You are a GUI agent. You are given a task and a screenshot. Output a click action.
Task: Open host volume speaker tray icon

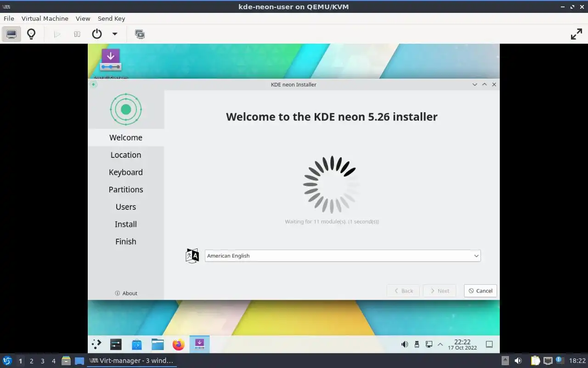[518, 361]
